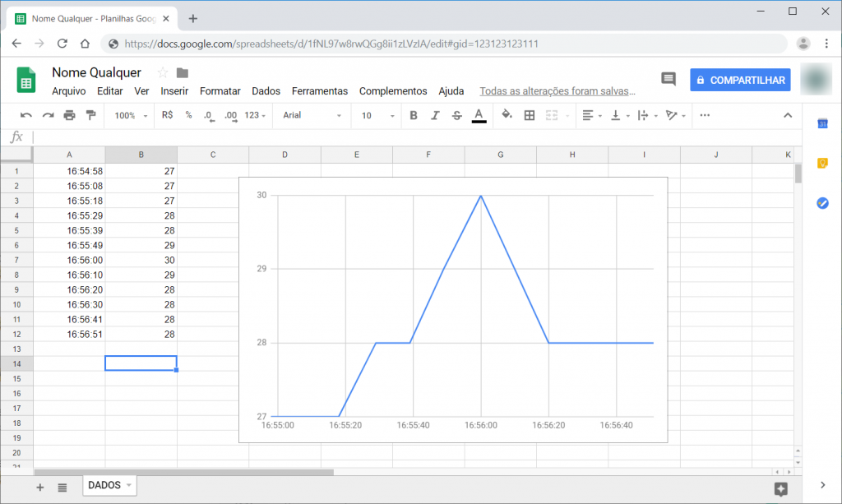Screen dimensions: 842x504
Task: Open the comments history icon
Action: [x=668, y=80]
